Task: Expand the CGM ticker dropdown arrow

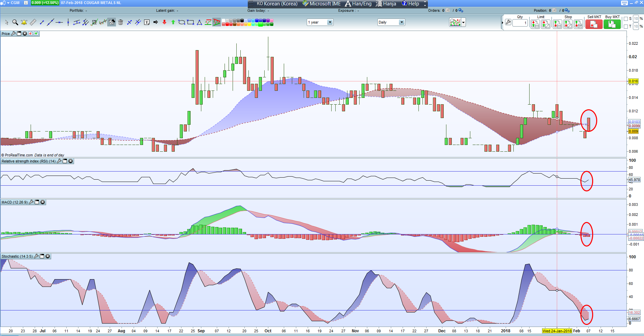Action: click(8, 3)
